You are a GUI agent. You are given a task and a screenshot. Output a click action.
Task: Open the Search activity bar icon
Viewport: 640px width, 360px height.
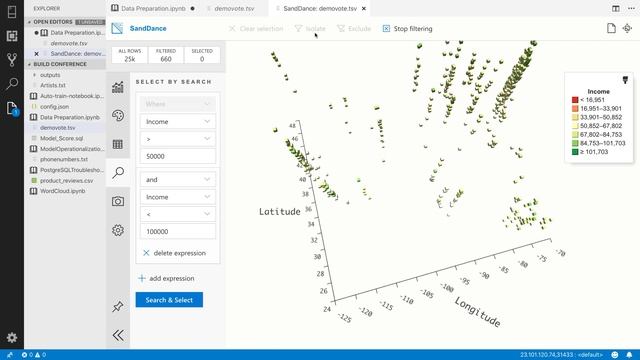(x=12, y=84)
